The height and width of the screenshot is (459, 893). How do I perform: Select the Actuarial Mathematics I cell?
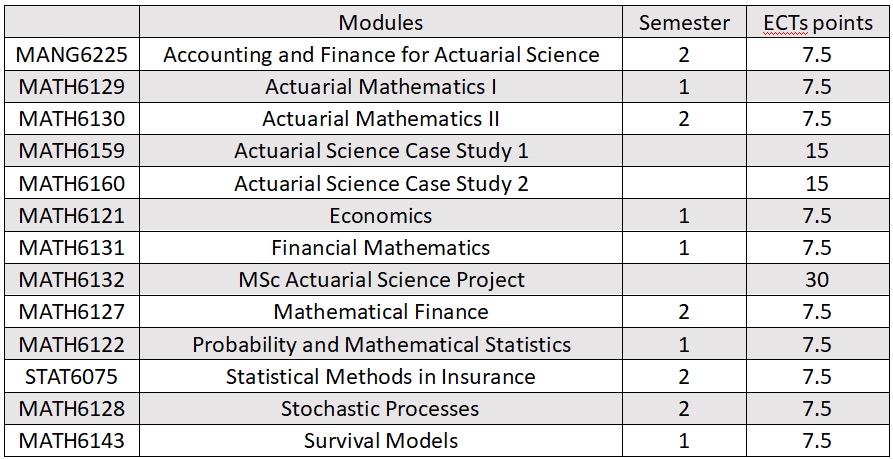[x=380, y=87]
